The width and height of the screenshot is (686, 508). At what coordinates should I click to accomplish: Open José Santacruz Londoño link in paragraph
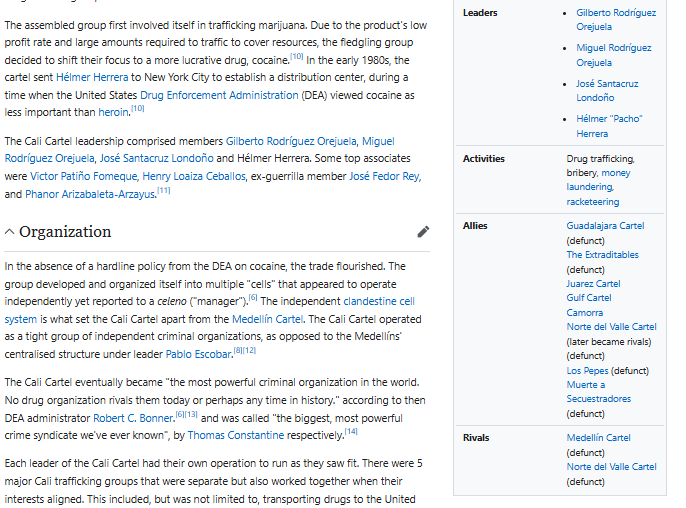tap(157, 158)
